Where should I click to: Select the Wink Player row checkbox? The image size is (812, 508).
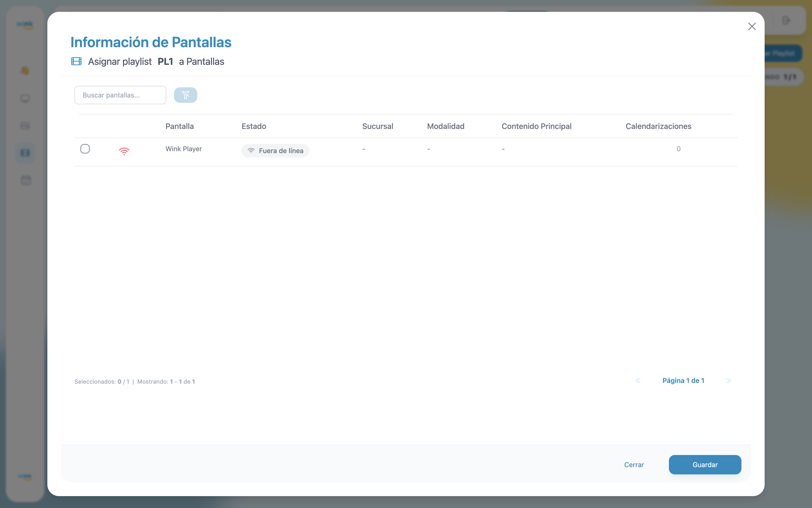tap(85, 149)
